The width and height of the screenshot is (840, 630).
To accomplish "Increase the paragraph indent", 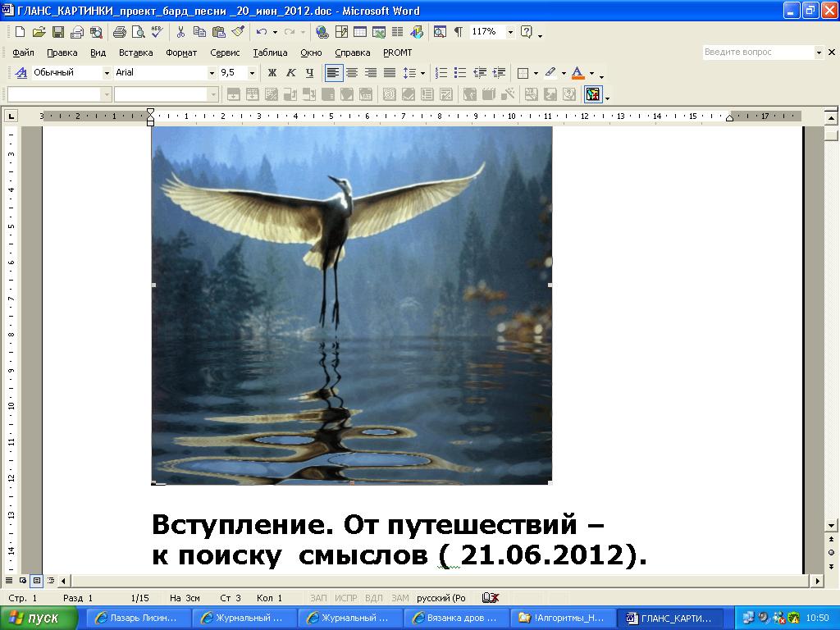I will [x=500, y=73].
